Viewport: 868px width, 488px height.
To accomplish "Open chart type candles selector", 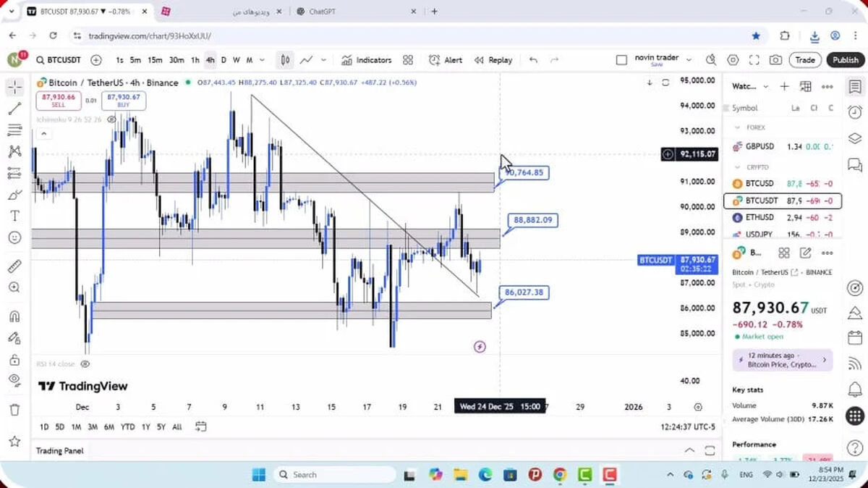I will (x=286, y=60).
